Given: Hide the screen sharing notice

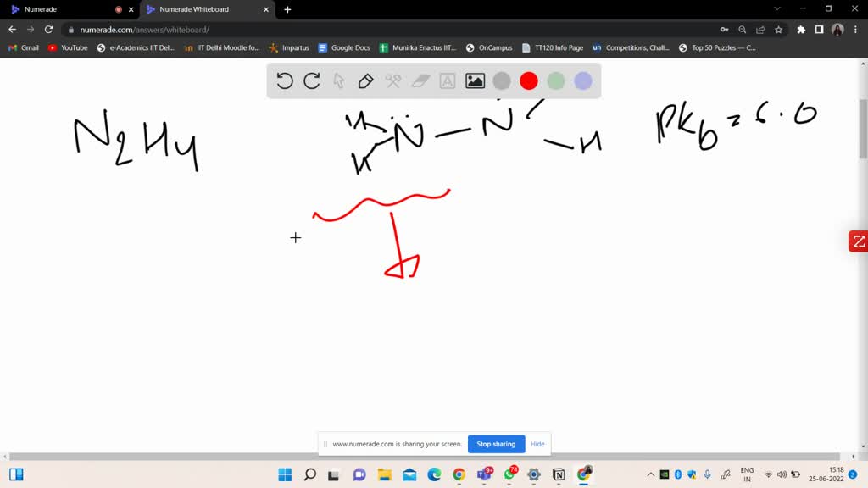Looking at the screenshot, I should coord(537,444).
